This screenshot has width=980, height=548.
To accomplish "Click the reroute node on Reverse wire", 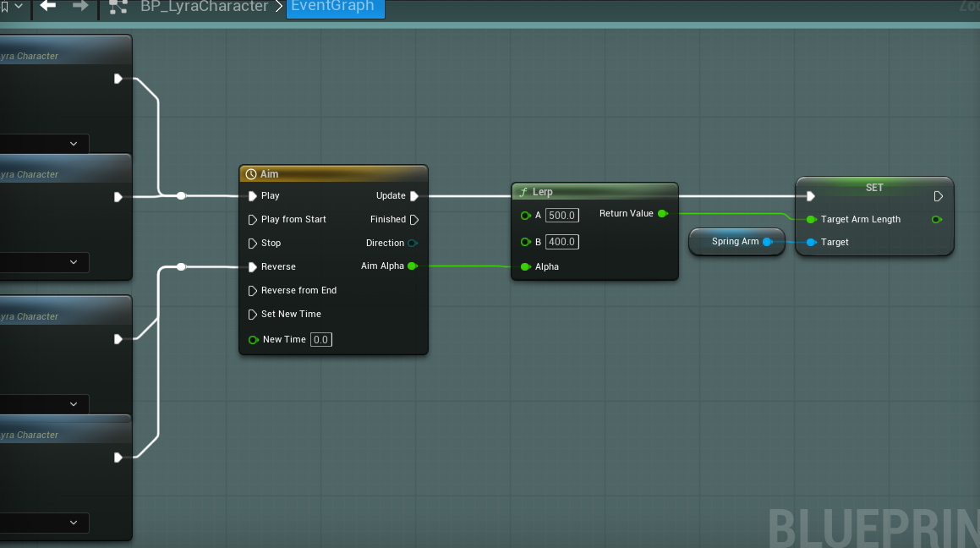I will coord(181,267).
